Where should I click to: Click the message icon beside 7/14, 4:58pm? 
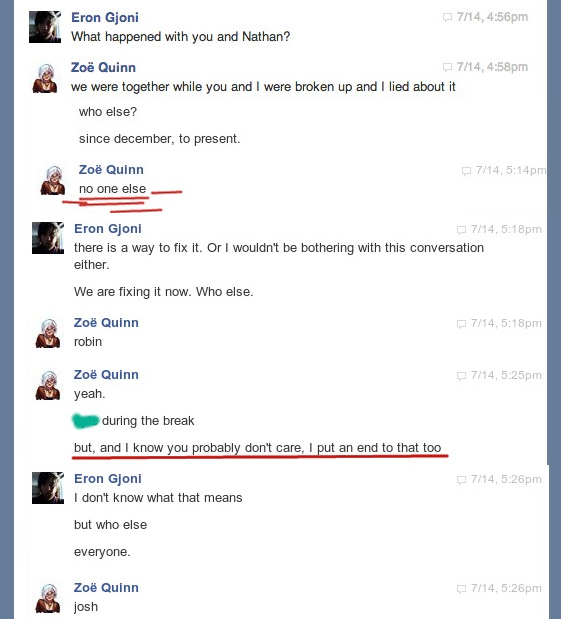tap(447, 67)
